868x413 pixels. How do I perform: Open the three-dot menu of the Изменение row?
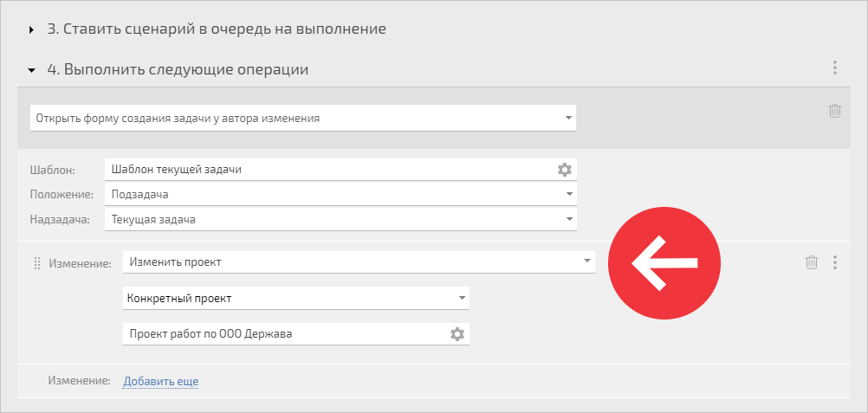pyautogui.click(x=835, y=262)
